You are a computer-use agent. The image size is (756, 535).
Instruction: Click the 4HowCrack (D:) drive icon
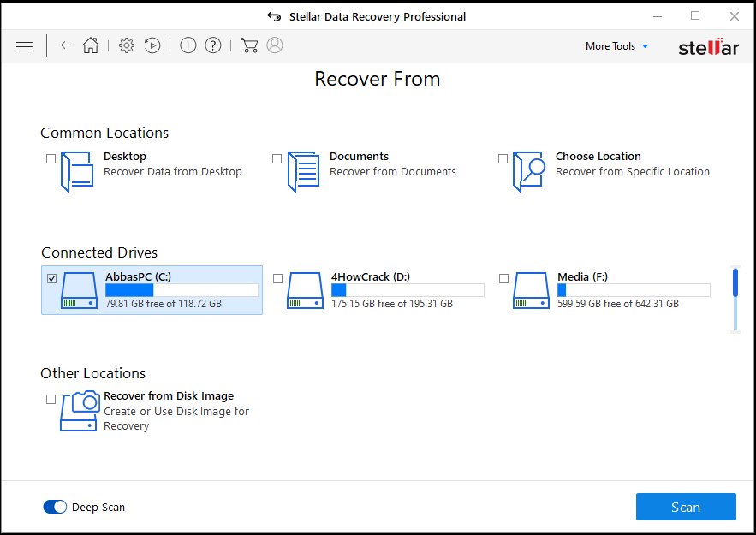[x=305, y=290]
